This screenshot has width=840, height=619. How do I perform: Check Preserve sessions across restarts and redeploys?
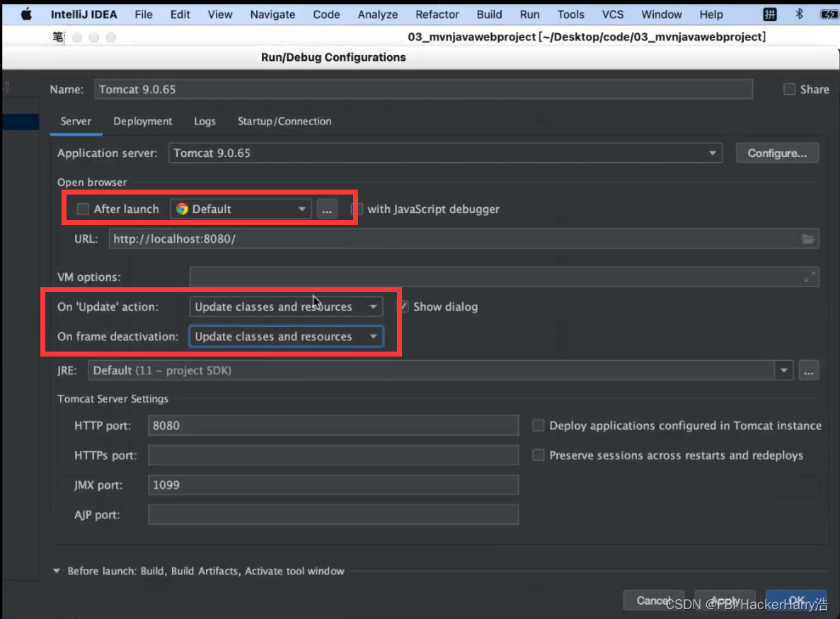[539, 455]
